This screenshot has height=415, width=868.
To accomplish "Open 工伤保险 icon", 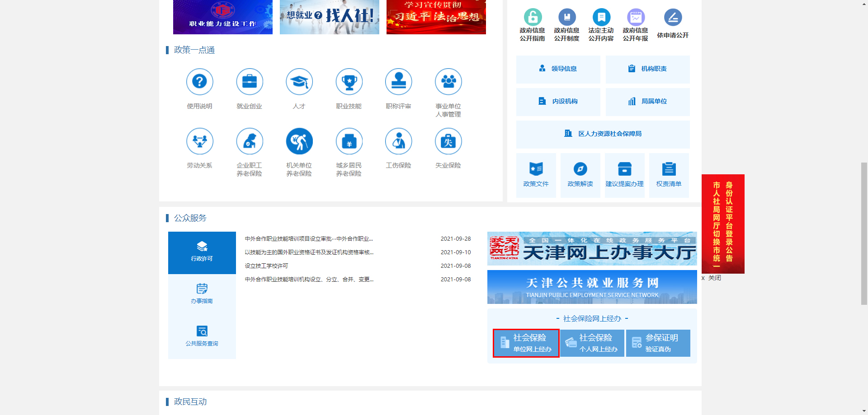I will 399,141.
